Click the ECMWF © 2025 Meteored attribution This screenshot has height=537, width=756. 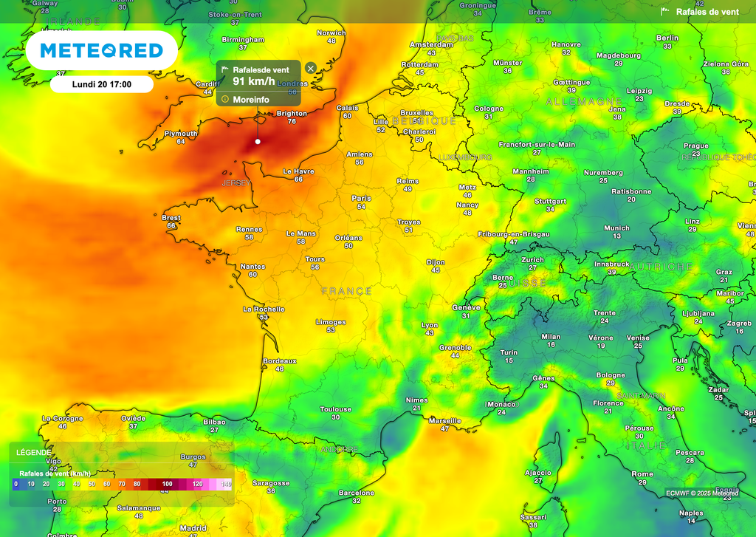[701, 493]
